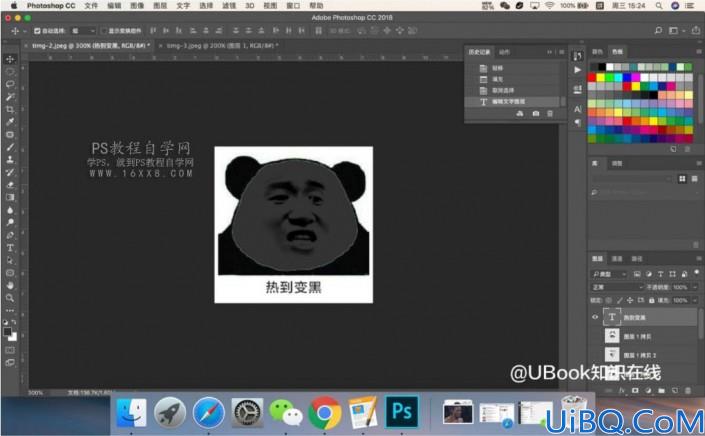
Task: Switch to the timg-2.jpeg document tab
Action: point(90,45)
